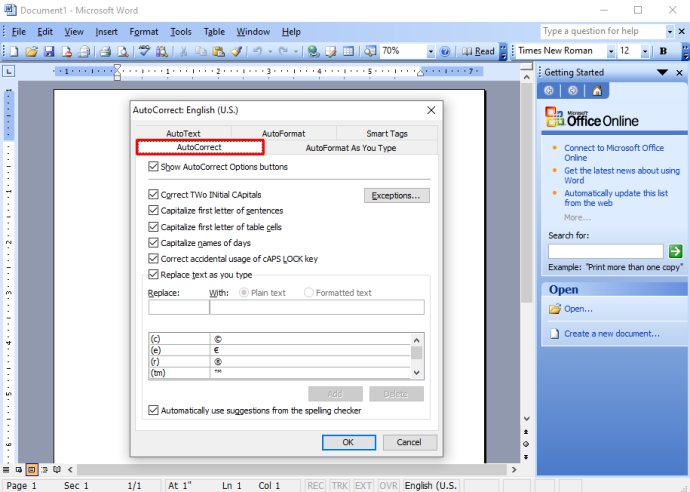690x492 pixels.
Task: Open the font name dropdown
Action: point(610,51)
